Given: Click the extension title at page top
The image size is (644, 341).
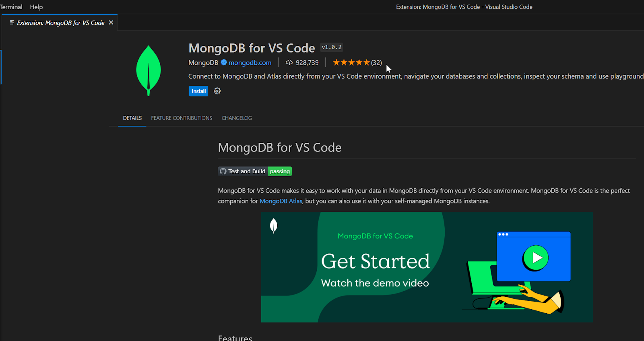Looking at the screenshot, I should [x=252, y=48].
